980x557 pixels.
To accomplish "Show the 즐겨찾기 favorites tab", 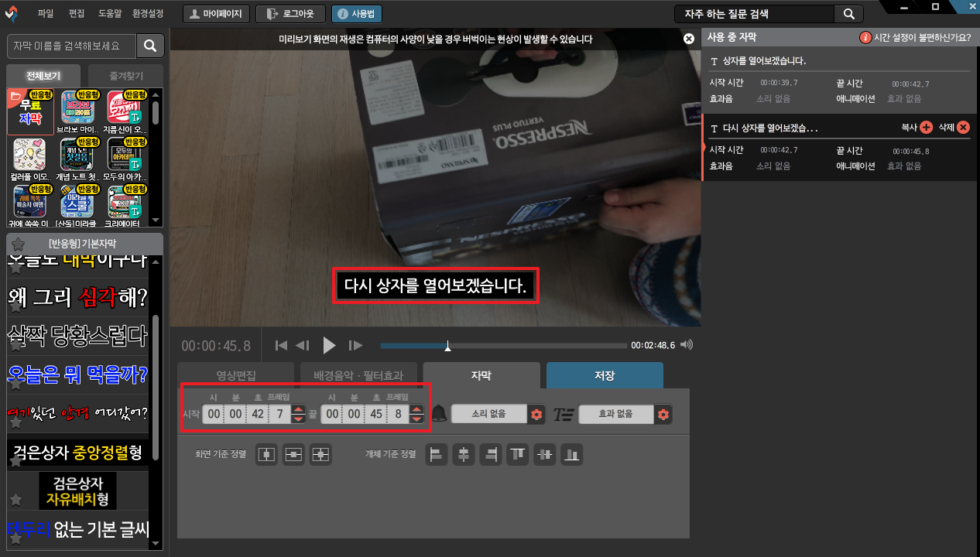I will coord(125,76).
